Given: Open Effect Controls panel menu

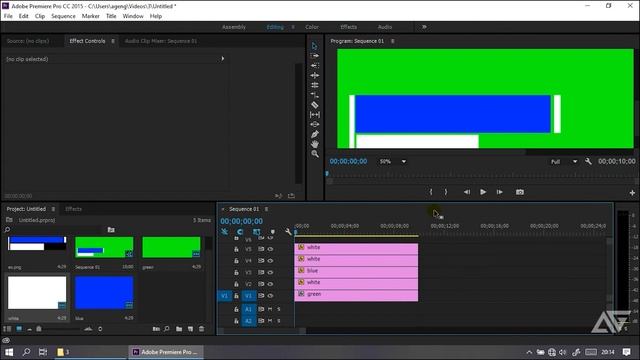Looking at the screenshot, I should (113, 41).
